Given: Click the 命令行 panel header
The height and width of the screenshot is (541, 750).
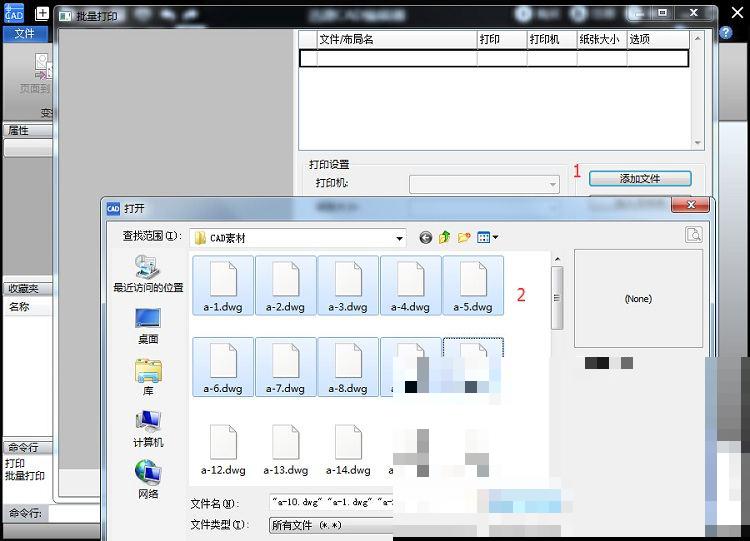Looking at the screenshot, I should (28, 447).
